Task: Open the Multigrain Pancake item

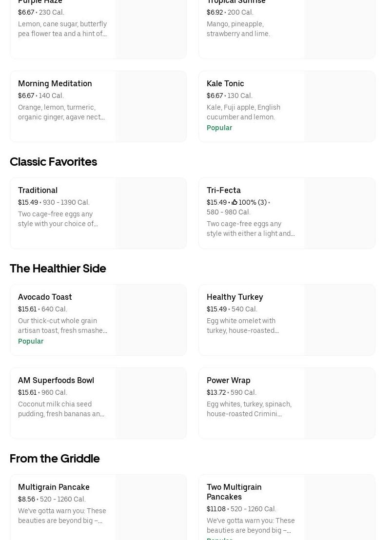Action: coord(54,487)
